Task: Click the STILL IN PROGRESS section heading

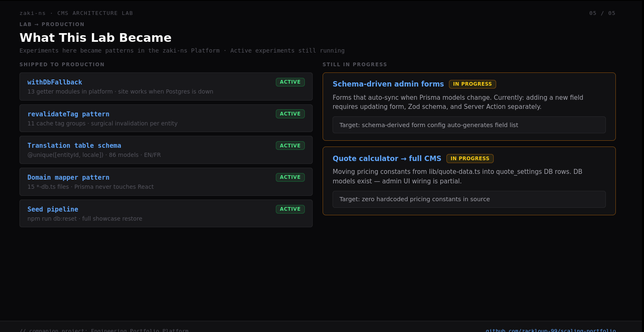Action: [x=355, y=65]
